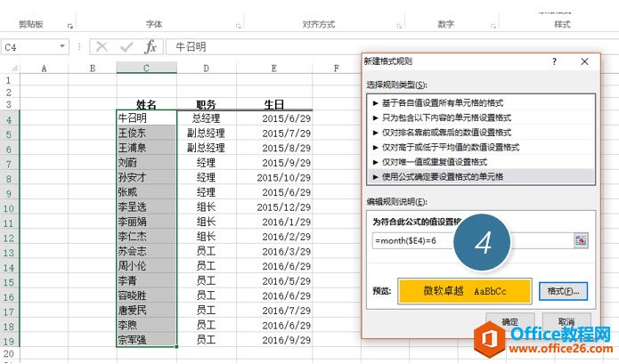
Task: Open the 剪贴板 group dialog launcher
Action: 69,26
